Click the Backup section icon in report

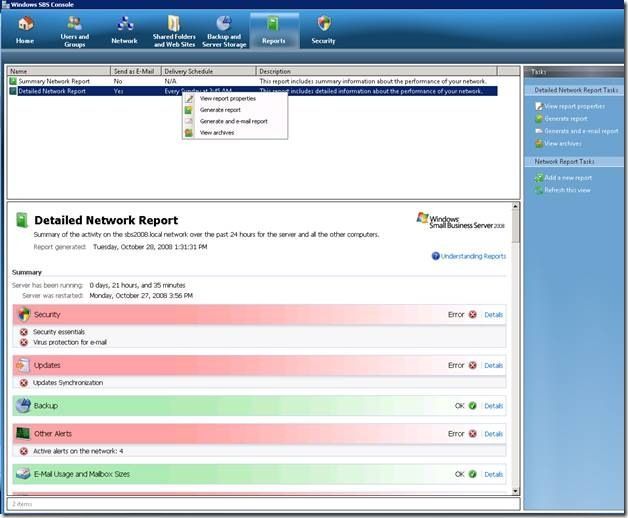(23, 405)
